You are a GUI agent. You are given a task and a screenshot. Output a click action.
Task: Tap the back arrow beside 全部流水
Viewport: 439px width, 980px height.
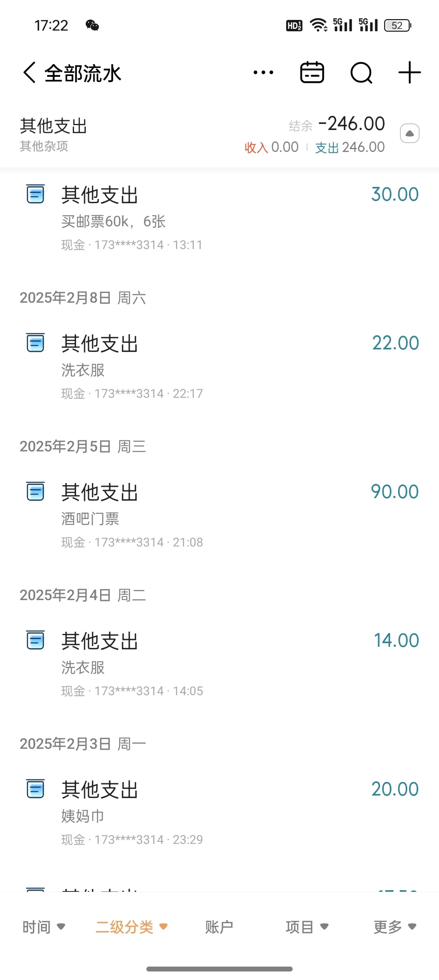pyautogui.click(x=30, y=73)
